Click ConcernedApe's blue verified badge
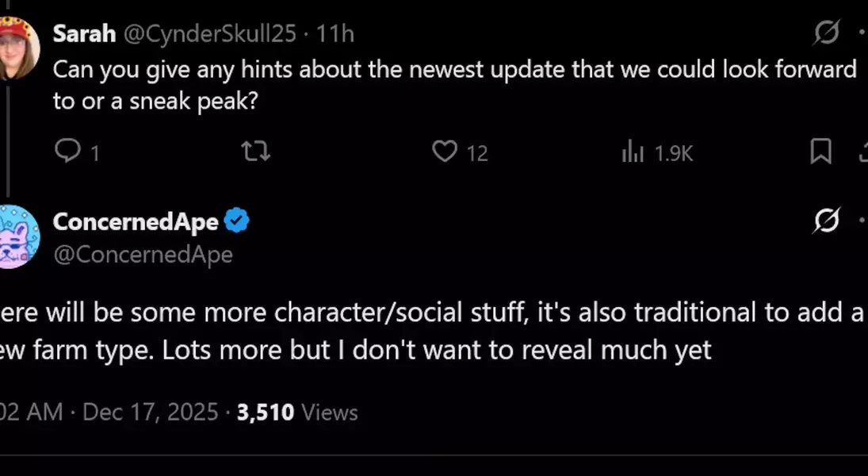 tap(236, 222)
